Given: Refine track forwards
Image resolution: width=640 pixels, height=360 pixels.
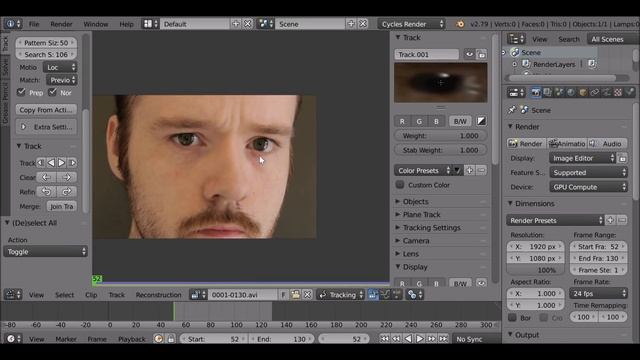Looking at the screenshot, I should (x=67, y=192).
